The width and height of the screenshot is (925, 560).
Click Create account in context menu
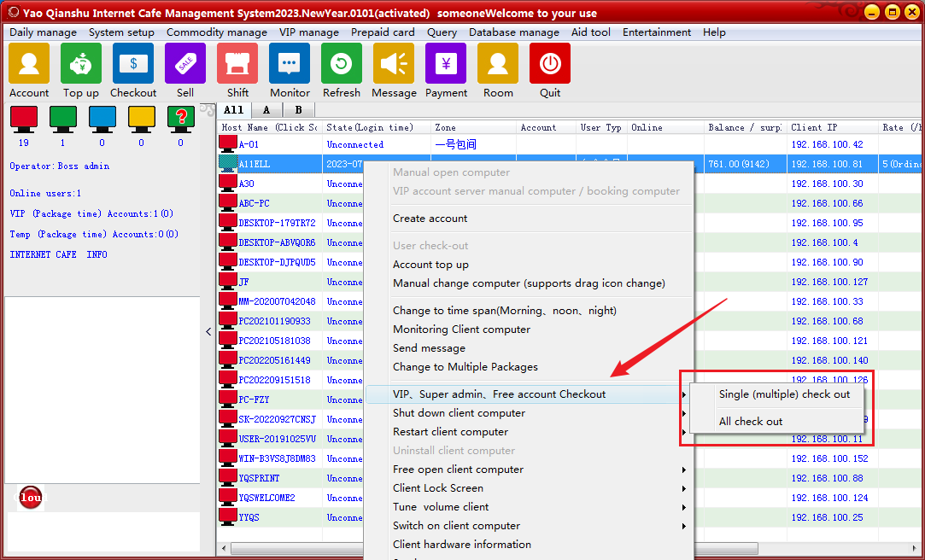pyautogui.click(x=430, y=219)
